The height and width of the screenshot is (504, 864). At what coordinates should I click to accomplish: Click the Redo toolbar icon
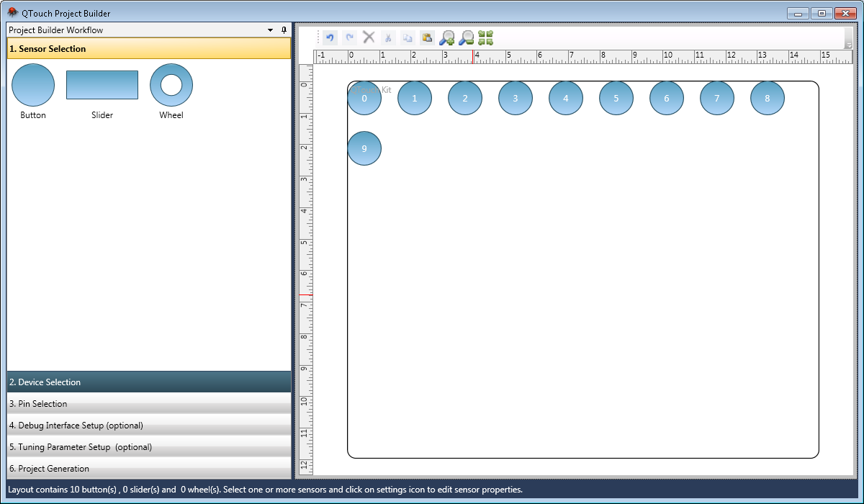350,37
